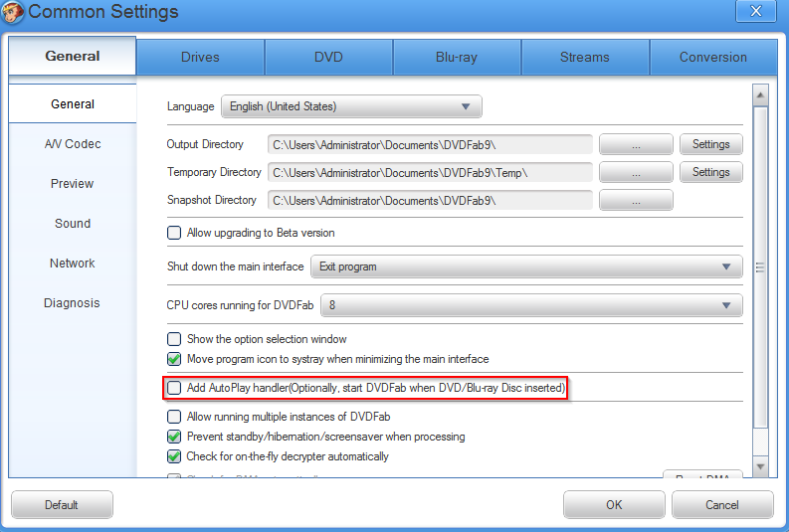Open the Conversion tab

[x=712, y=57]
